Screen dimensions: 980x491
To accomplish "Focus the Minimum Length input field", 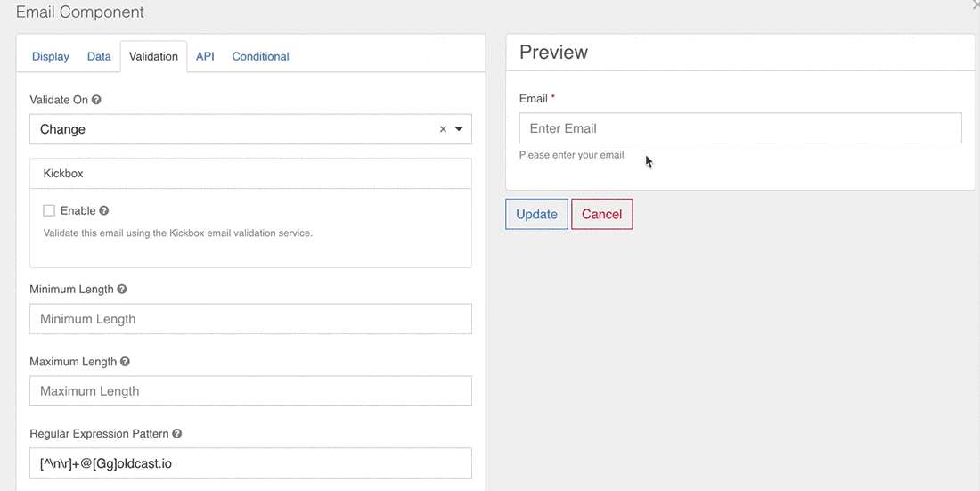I will pyautogui.click(x=250, y=319).
